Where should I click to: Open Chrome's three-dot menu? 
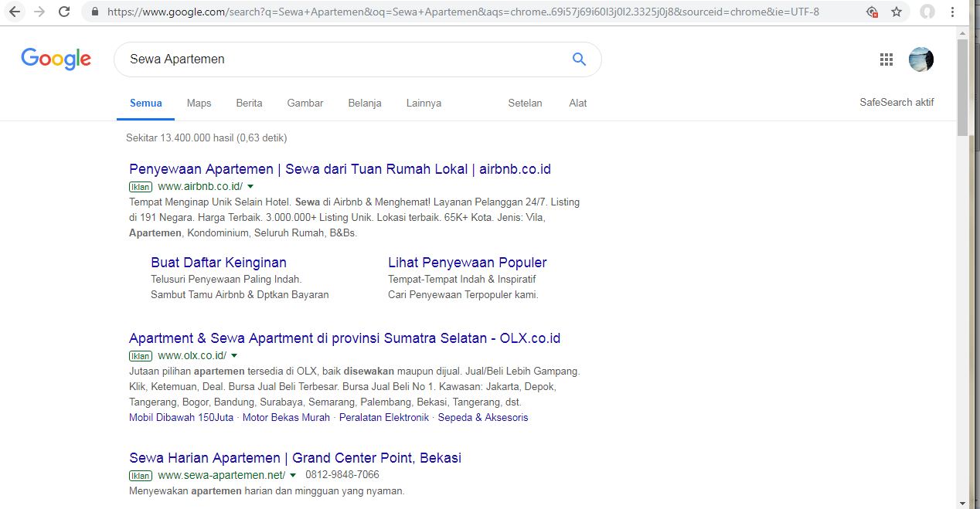click(952, 12)
